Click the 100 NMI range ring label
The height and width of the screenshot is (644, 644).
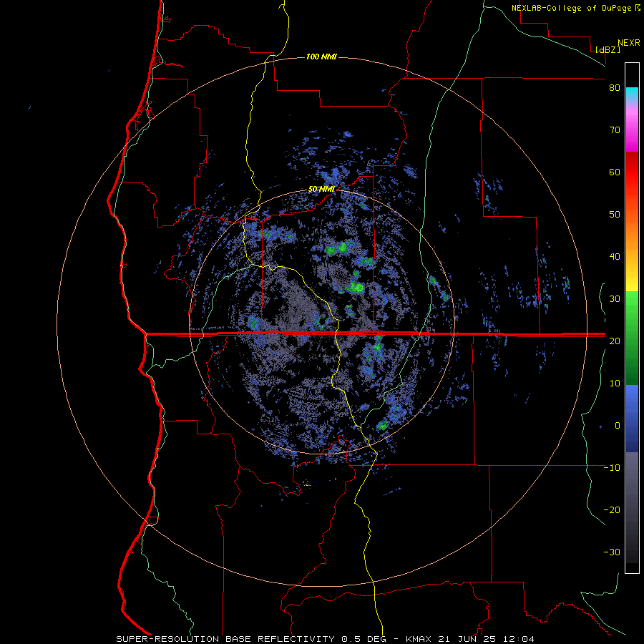click(x=321, y=57)
